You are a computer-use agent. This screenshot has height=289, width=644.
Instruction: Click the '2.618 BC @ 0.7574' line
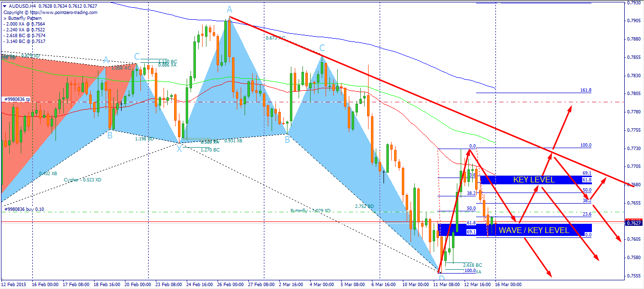[x=24, y=35]
